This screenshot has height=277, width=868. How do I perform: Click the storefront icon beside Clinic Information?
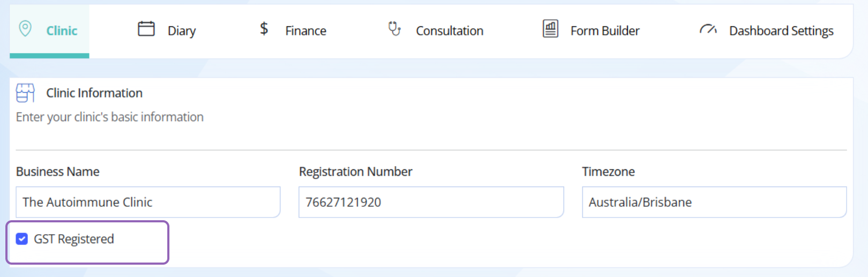[25, 93]
